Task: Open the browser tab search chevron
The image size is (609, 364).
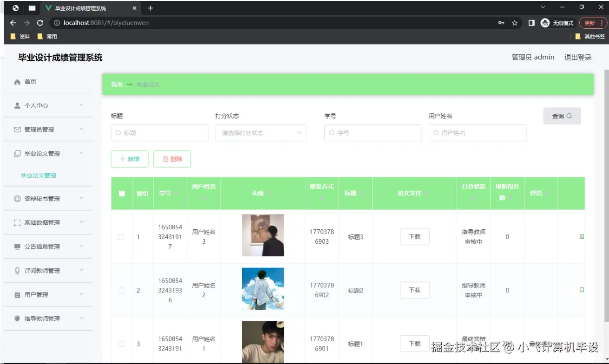Action: coord(543,7)
